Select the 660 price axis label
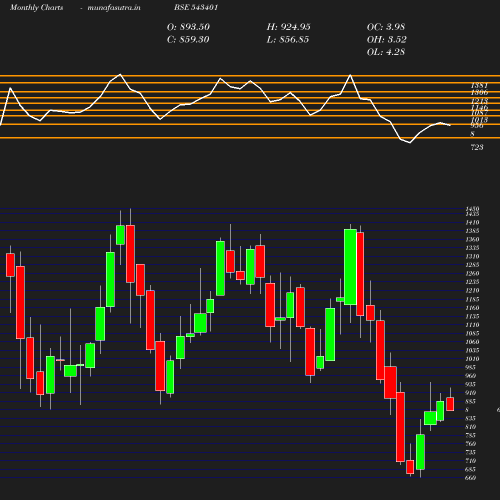Image resolution: width=500 pixels, height=500 pixels. [x=471, y=478]
